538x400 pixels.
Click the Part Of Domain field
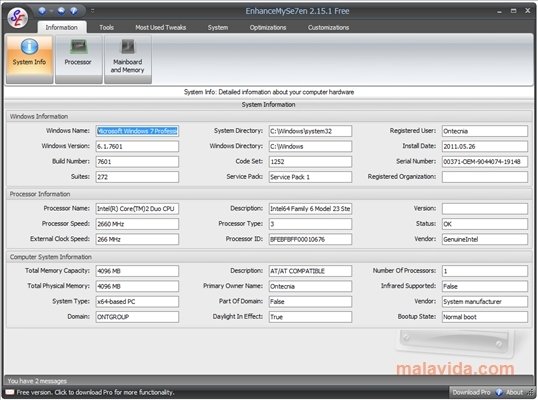310,302
